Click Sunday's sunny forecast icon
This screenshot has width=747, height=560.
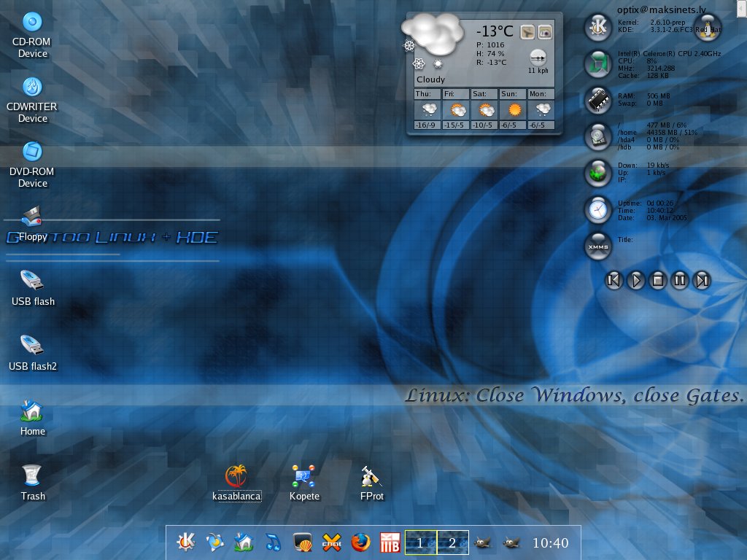click(x=514, y=110)
